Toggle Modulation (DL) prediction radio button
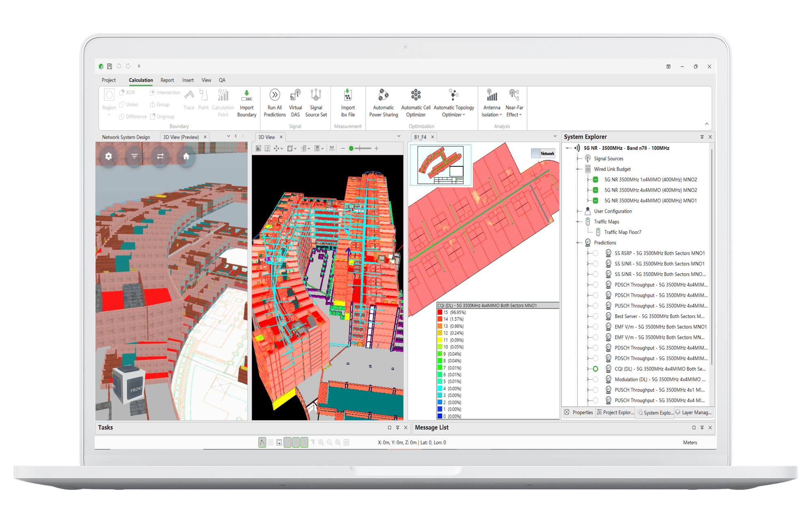The height and width of the screenshot is (524, 812). [x=596, y=380]
